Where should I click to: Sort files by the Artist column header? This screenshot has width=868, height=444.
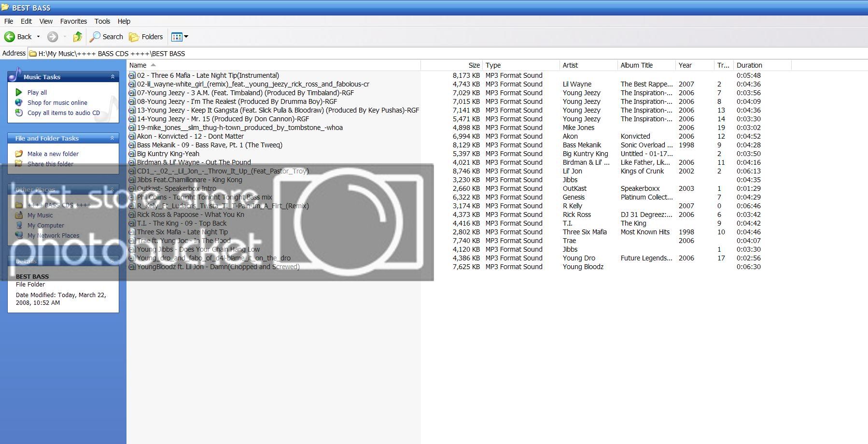click(588, 65)
